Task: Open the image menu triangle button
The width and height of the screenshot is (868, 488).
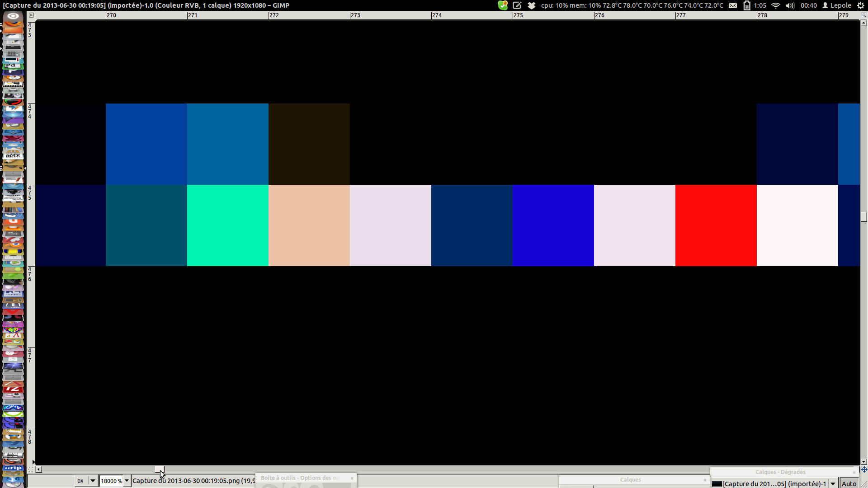Action: 31,15
